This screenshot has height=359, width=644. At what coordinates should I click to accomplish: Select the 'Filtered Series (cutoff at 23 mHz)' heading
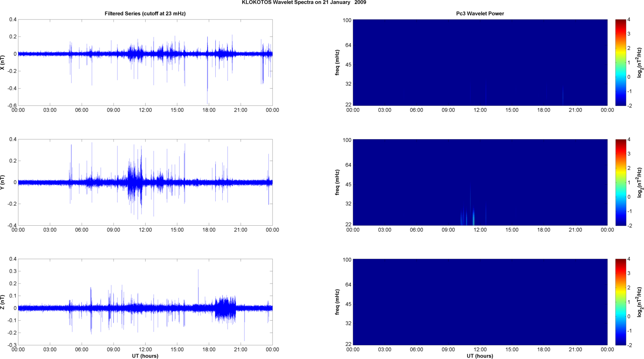coord(145,13)
